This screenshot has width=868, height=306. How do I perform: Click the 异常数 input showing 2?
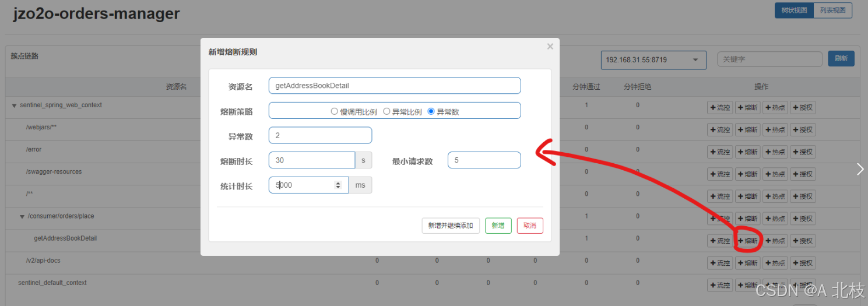click(x=320, y=135)
